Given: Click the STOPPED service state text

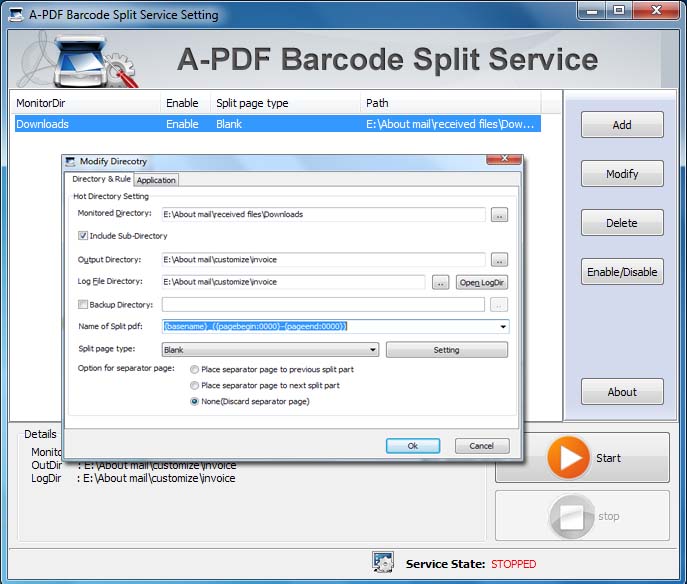Looking at the screenshot, I should [x=513, y=564].
